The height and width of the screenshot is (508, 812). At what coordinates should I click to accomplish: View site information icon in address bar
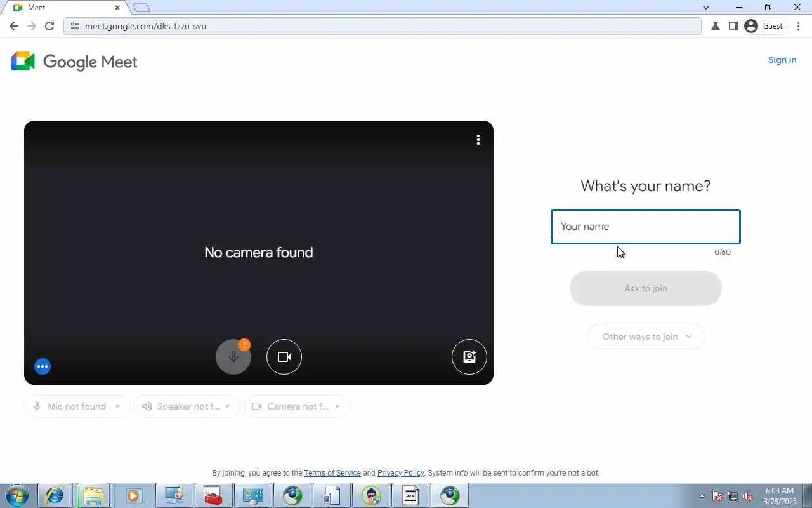pyautogui.click(x=74, y=26)
